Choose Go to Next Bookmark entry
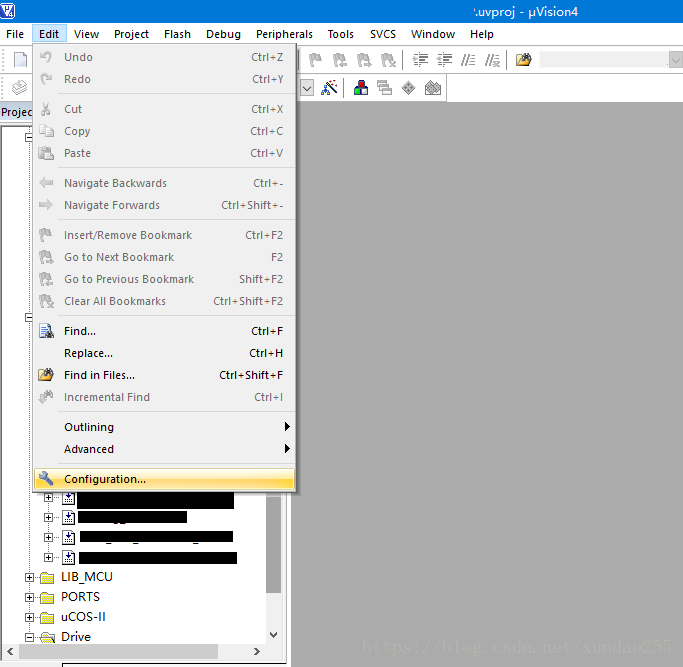Screen dimensions: 683x667 [x=164, y=257]
